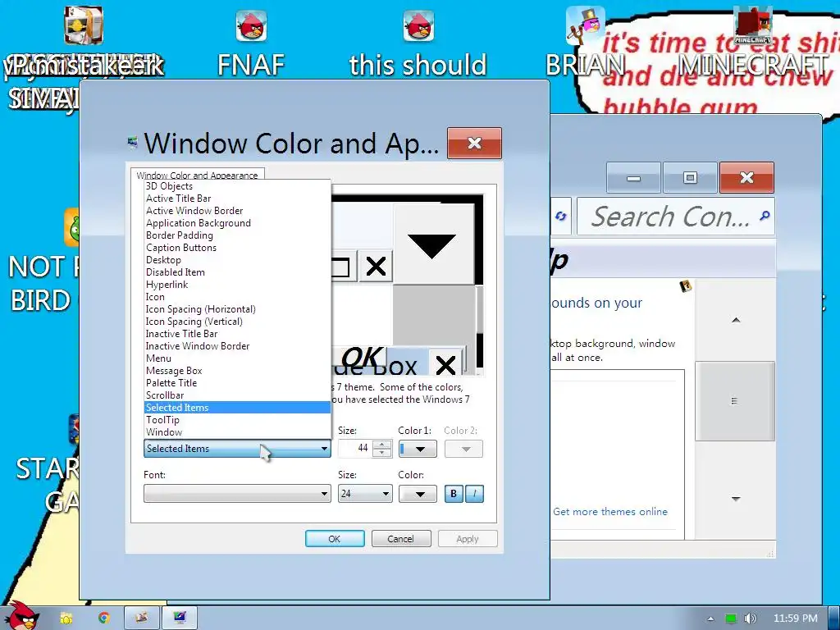Launch Chrome from the taskbar
This screenshot has height=630, width=840.
coord(104,619)
